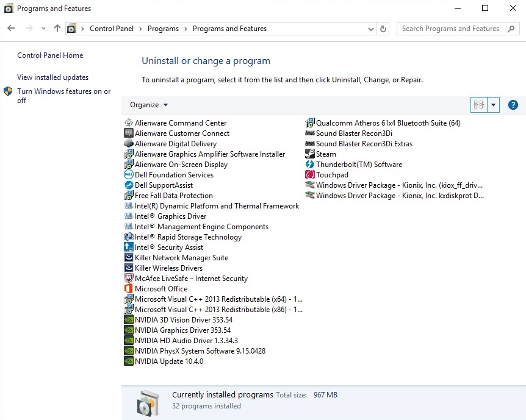Select the Programs breadcrumb
526x420 pixels.
pyautogui.click(x=163, y=29)
